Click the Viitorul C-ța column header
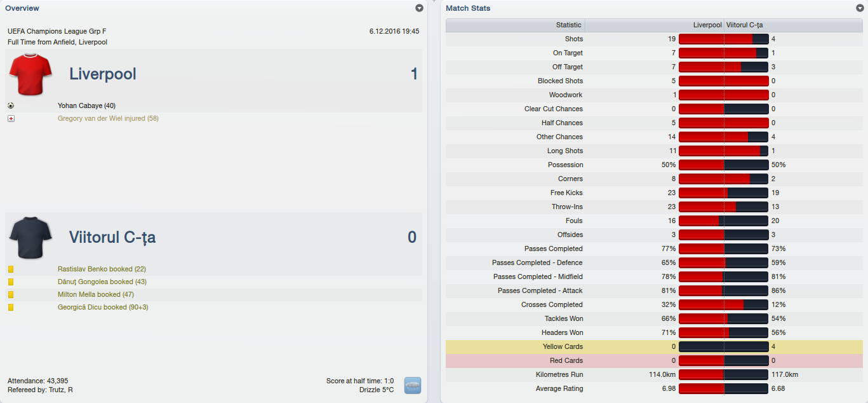 click(744, 25)
